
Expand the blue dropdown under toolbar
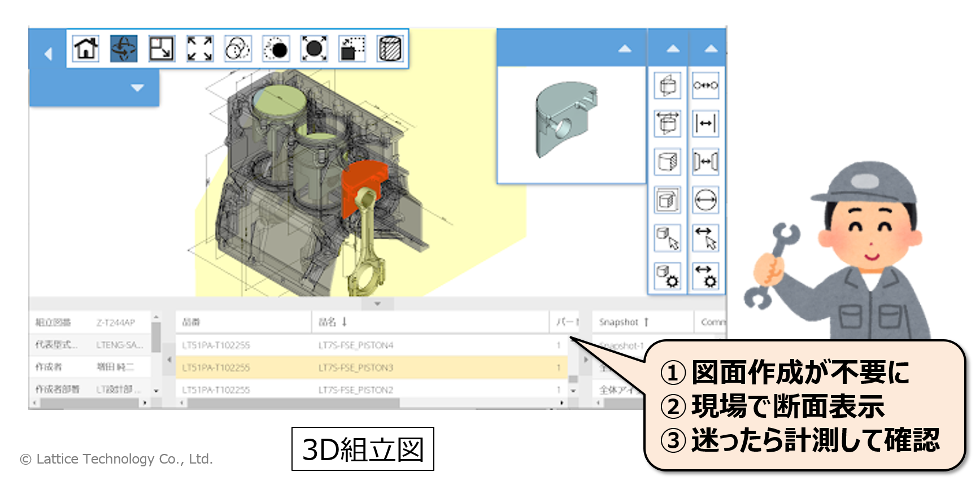[137, 88]
